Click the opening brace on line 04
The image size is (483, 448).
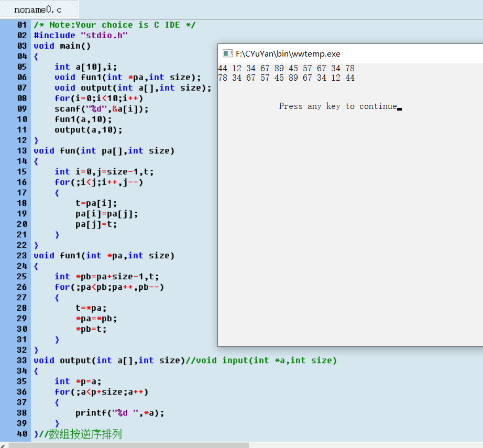pos(36,57)
